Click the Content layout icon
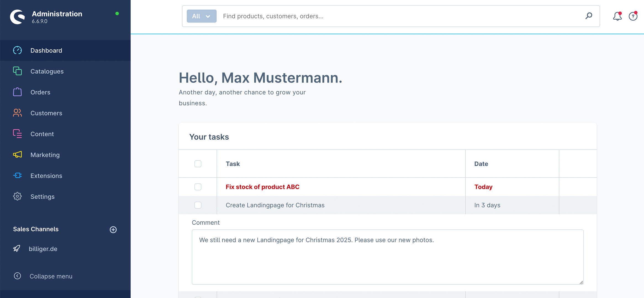 click(x=17, y=134)
